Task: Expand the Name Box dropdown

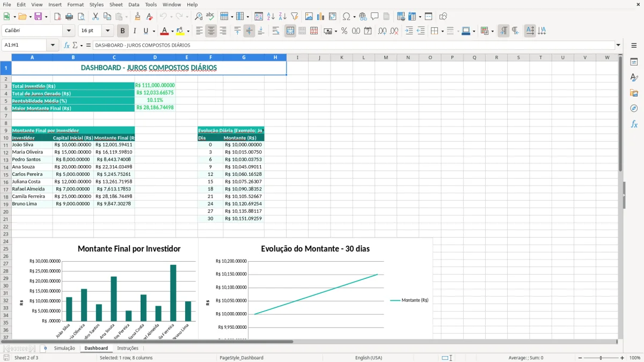Action: point(53,45)
